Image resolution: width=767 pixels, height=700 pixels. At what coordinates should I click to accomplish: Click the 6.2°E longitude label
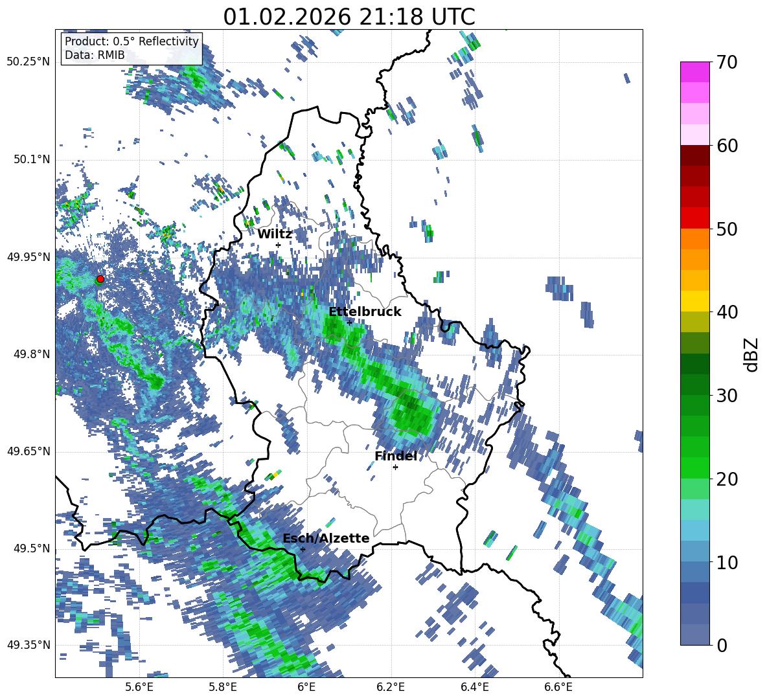tap(391, 688)
